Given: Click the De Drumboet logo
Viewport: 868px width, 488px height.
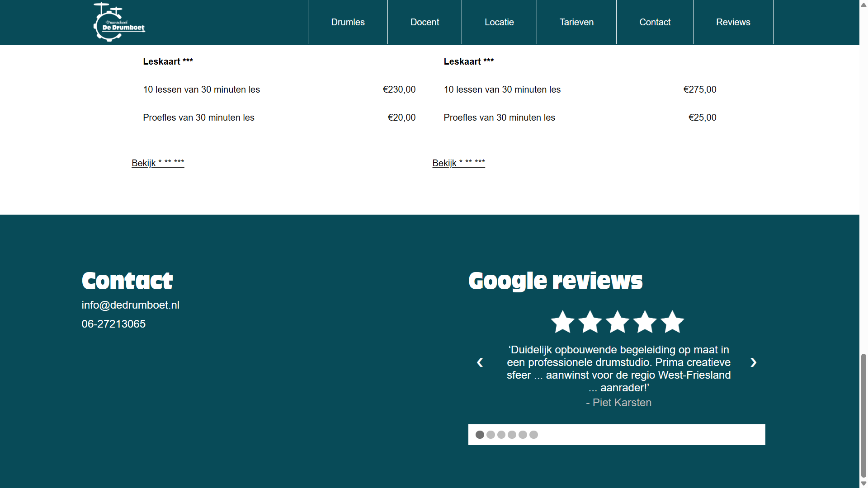Looking at the screenshot, I should pos(119,23).
